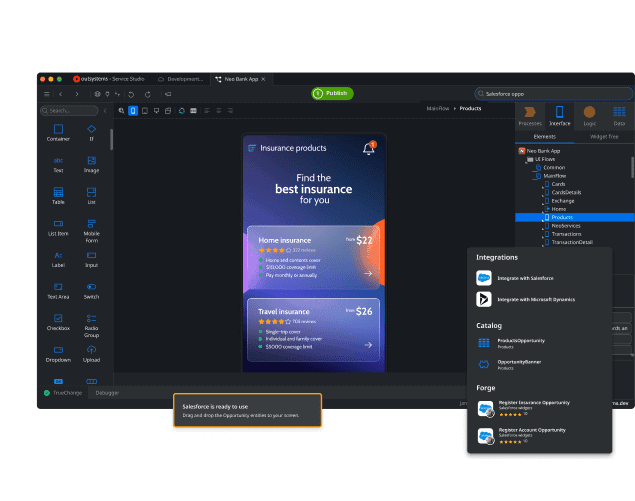
Task: Switch to the Elements tab
Action: (x=544, y=137)
